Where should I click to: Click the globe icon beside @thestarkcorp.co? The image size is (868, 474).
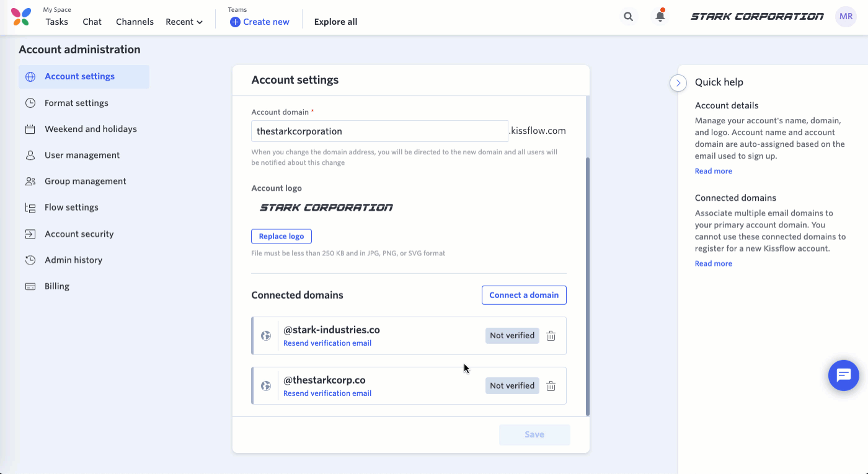(x=266, y=386)
